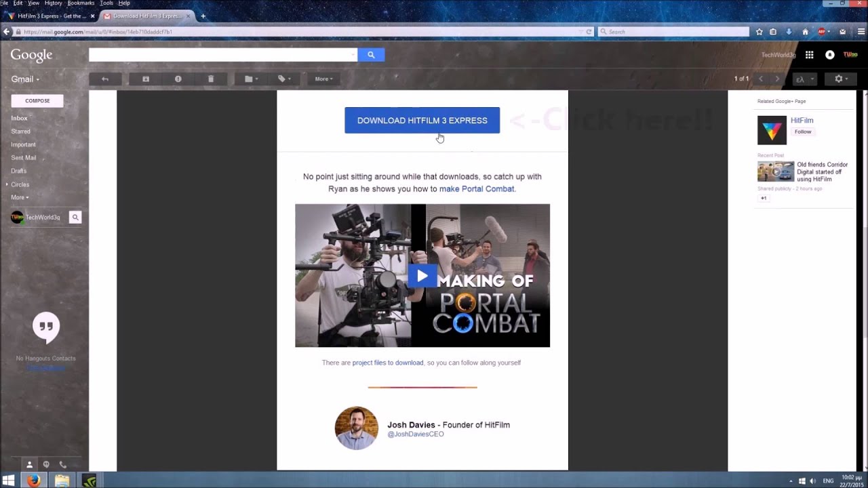Report this email as spam
868x488 pixels.
pos(178,79)
